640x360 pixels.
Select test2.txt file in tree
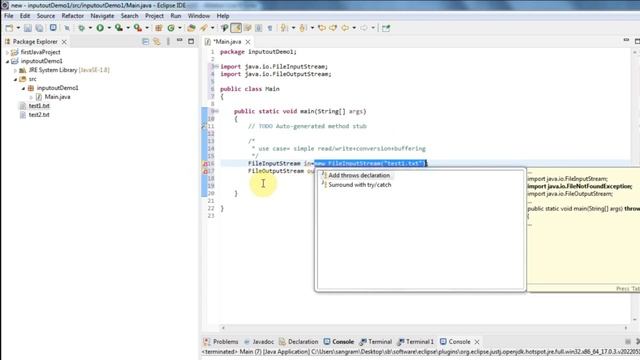pos(39,115)
